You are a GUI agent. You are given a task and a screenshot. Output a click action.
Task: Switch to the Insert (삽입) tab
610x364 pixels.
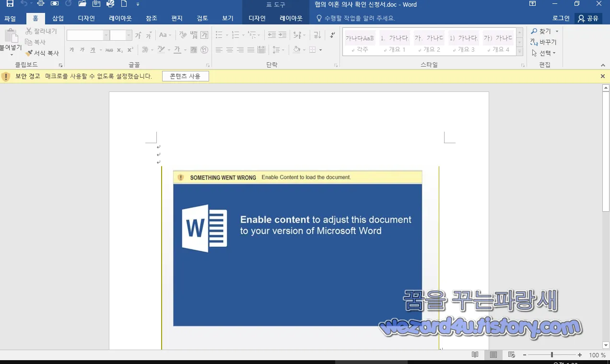[x=58, y=19]
